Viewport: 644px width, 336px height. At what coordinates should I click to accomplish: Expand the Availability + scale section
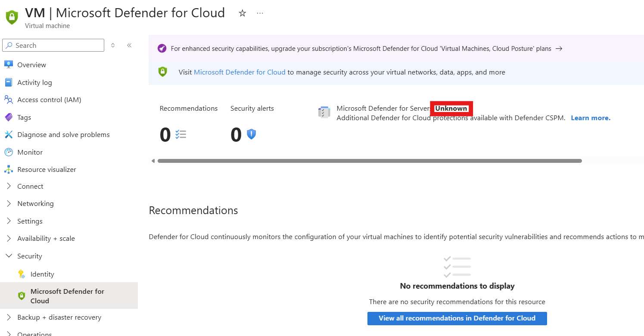click(x=9, y=238)
